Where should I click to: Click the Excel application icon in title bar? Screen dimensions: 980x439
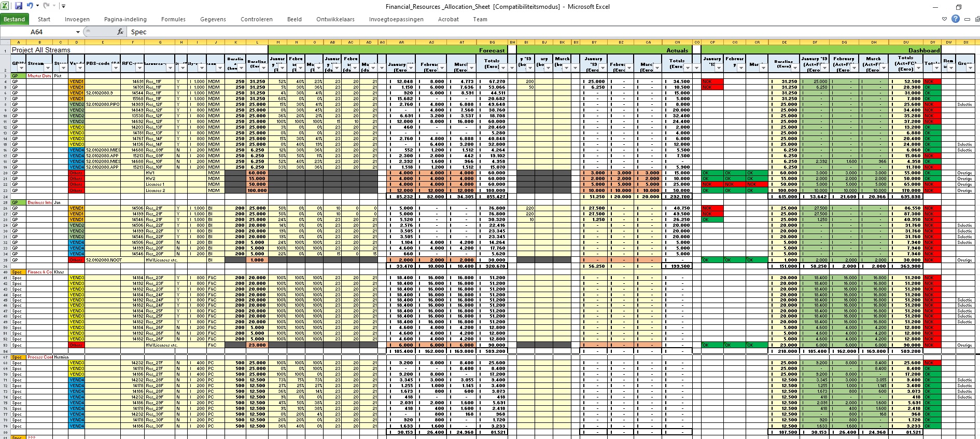coord(5,6)
